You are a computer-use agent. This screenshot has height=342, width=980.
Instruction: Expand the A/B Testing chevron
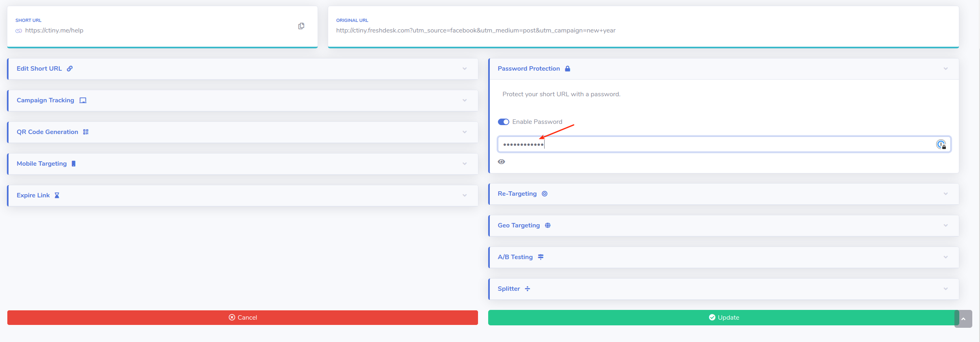[945, 257]
